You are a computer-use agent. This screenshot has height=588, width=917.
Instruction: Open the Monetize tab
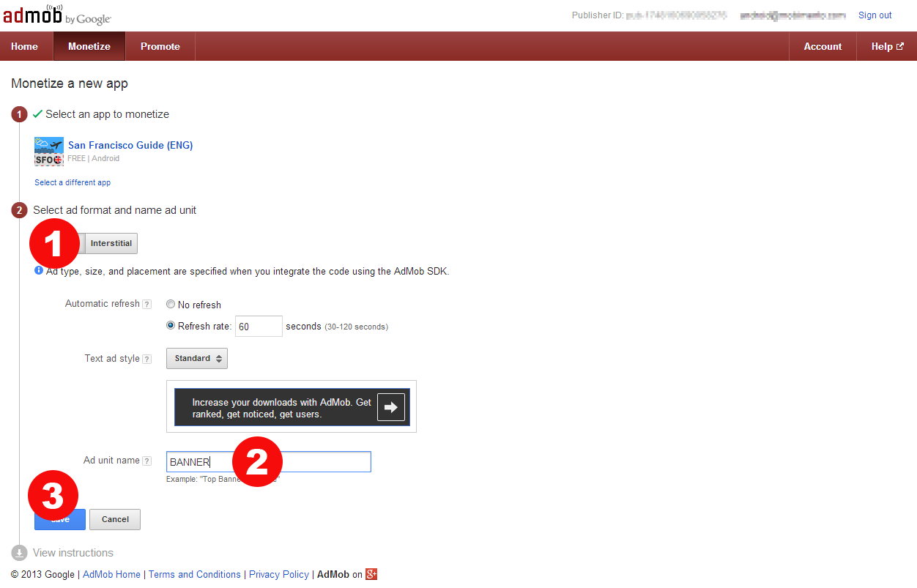pyautogui.click(x=89, y=46)
